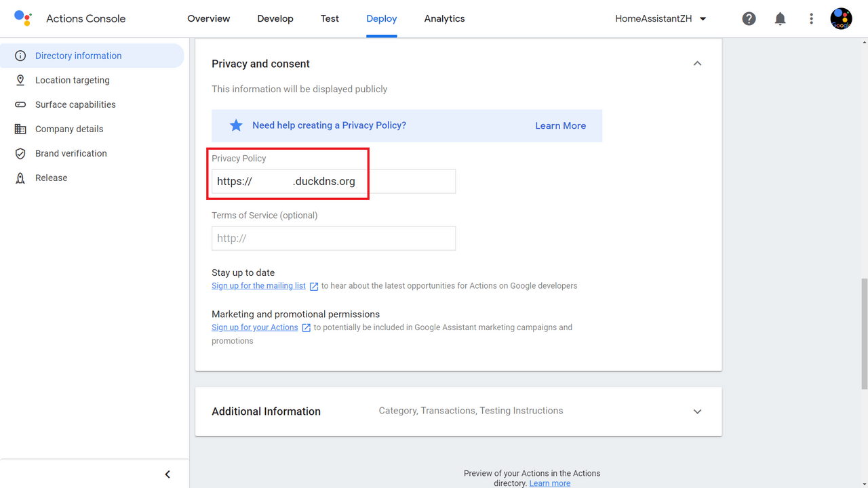Click the Release rocket icon
Screen dimensions: 868x488
click(20, 178)
